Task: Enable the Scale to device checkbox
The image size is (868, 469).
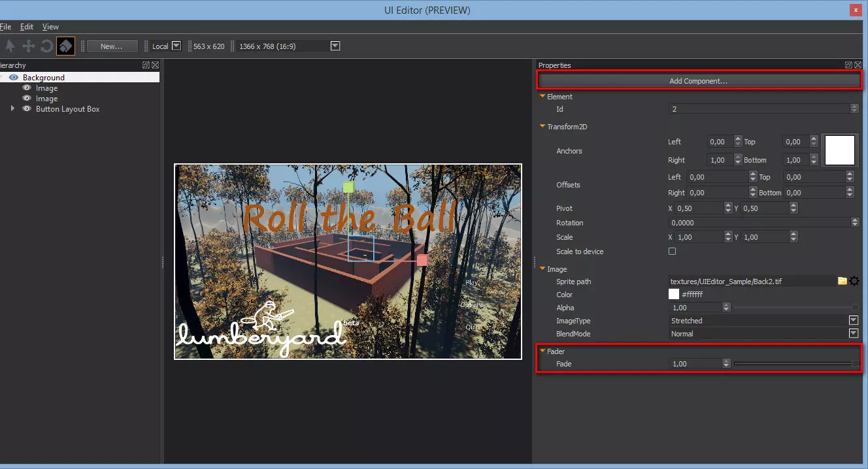Action: point(672,251)
